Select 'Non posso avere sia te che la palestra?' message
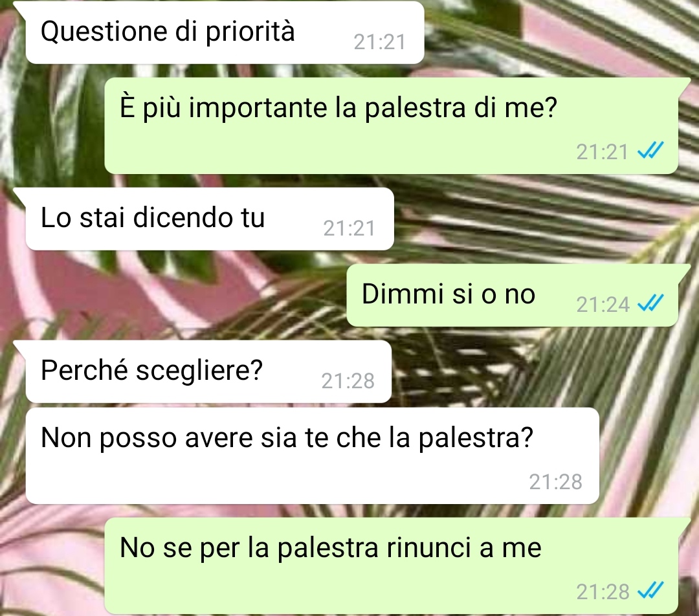The width and height of the screenshot is (699, 616). (312, 456)
